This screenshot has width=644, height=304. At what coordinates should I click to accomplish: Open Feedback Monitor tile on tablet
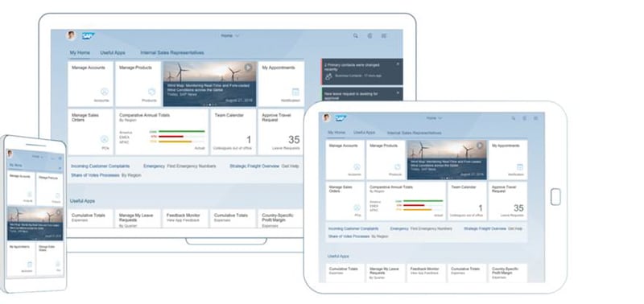426,273
